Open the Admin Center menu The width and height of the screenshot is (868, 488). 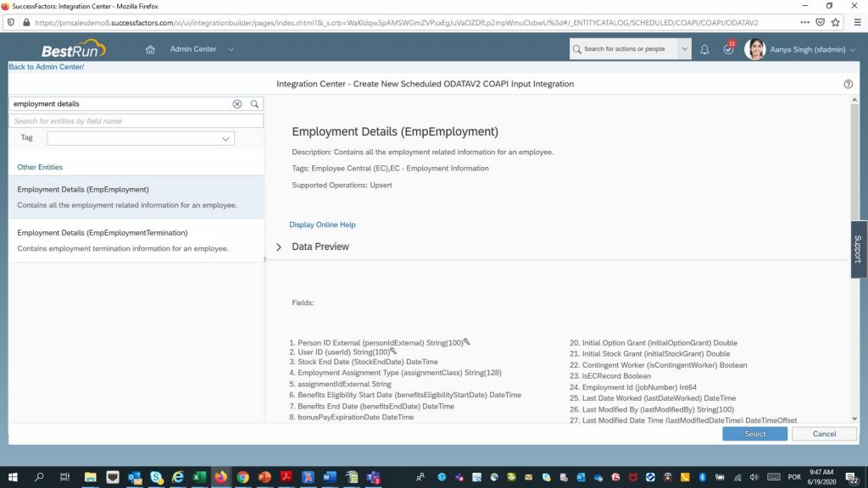click(193, 49)
